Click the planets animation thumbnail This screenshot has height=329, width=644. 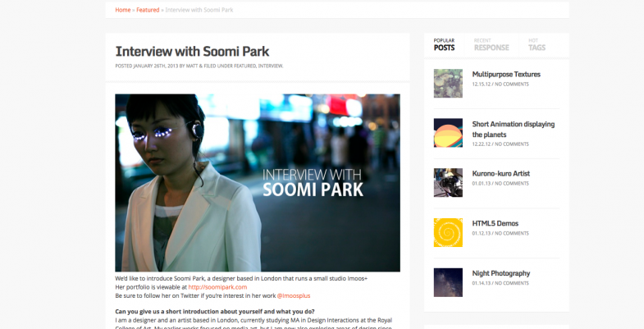click(x=448, y=133)
